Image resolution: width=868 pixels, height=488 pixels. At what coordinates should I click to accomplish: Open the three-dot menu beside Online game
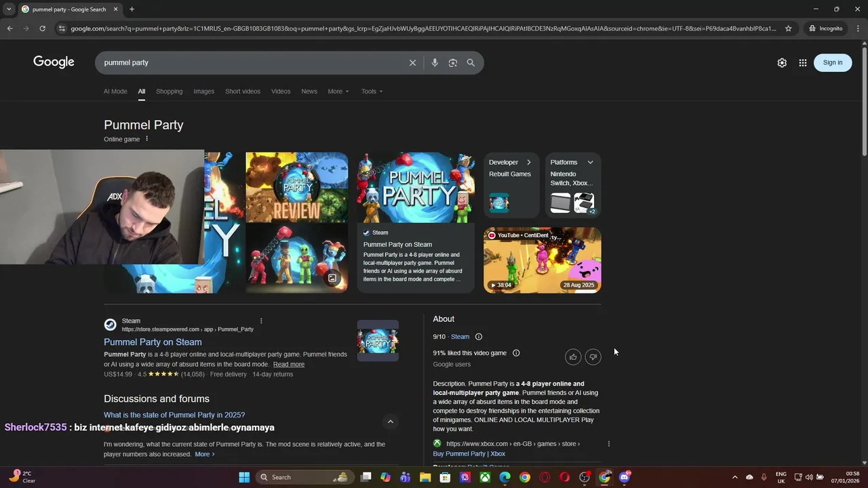[x=146, y=139]
